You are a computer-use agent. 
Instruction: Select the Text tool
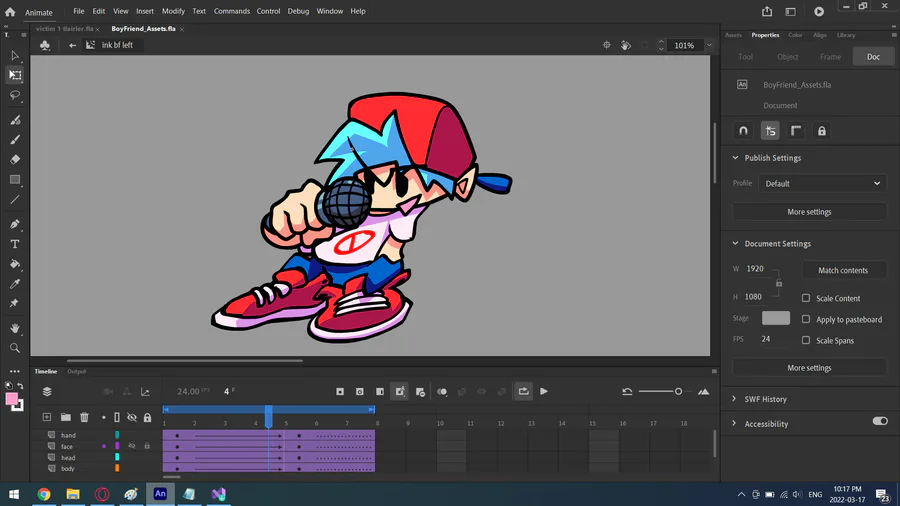(x=15, y=244)
